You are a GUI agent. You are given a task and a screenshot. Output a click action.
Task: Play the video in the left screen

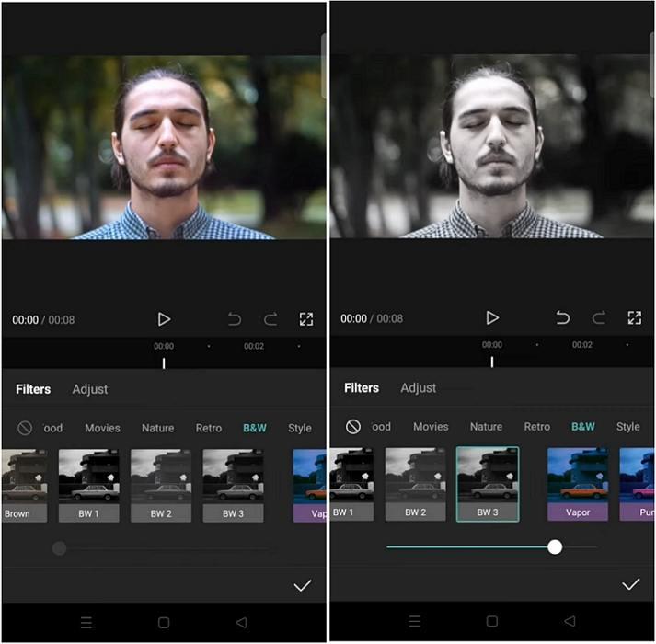164,319
